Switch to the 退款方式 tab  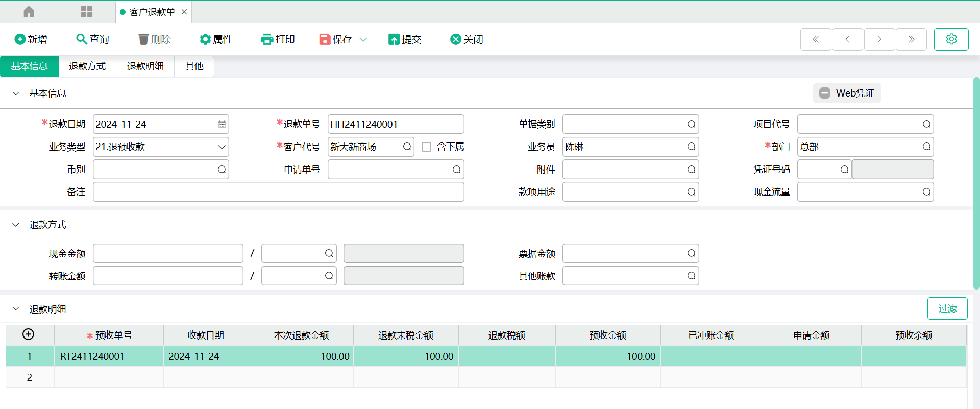(87, 66)
